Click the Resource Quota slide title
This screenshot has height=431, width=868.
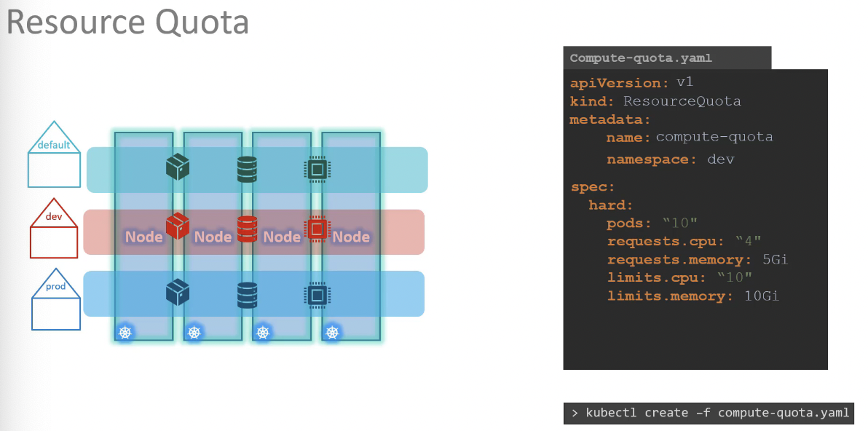click(x=127, y=23)
